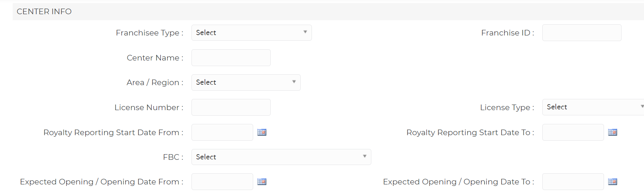This screenshot has width=644, height=196.
Task: Open calendar for Expected Opening Date From
Action: [262, 182]
